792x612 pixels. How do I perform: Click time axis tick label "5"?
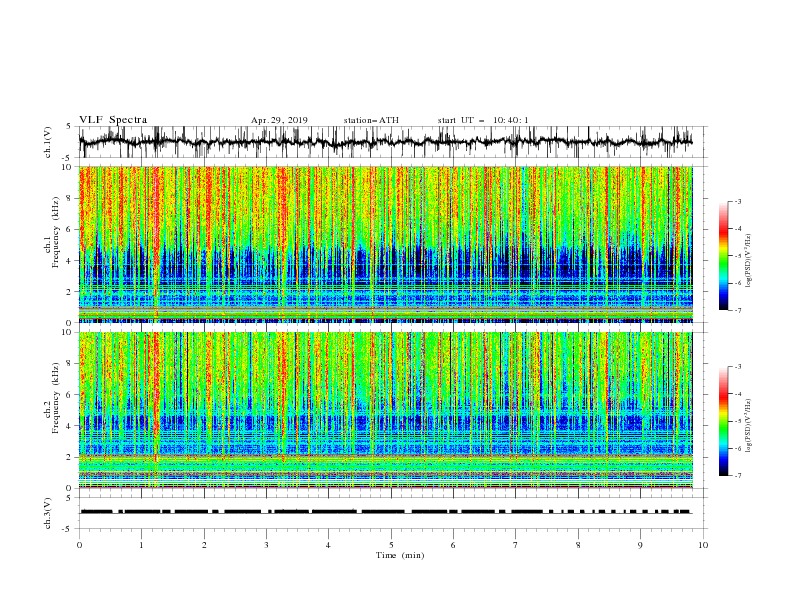(391, 545)
